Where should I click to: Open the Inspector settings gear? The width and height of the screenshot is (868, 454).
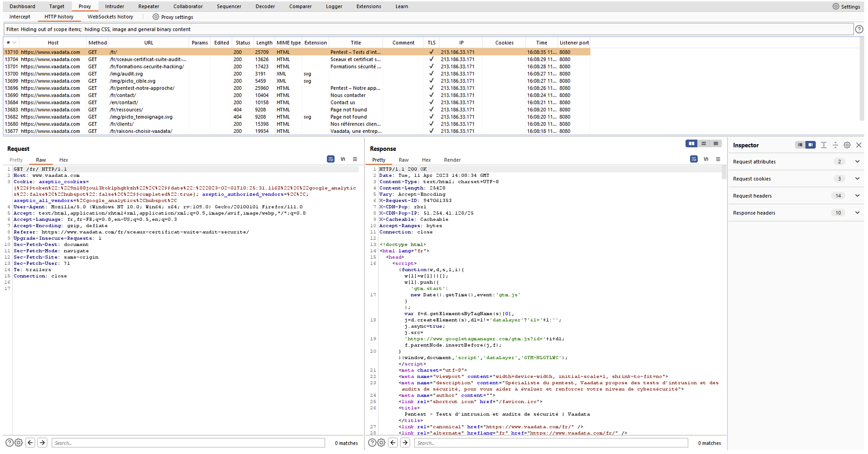coord(847,145)
